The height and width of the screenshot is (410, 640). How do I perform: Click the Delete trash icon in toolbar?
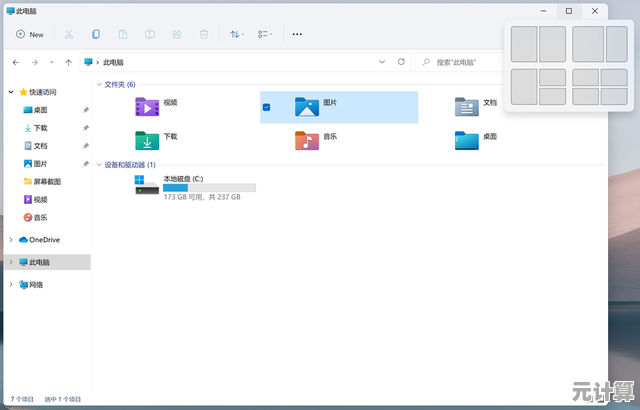coord(203,34)
